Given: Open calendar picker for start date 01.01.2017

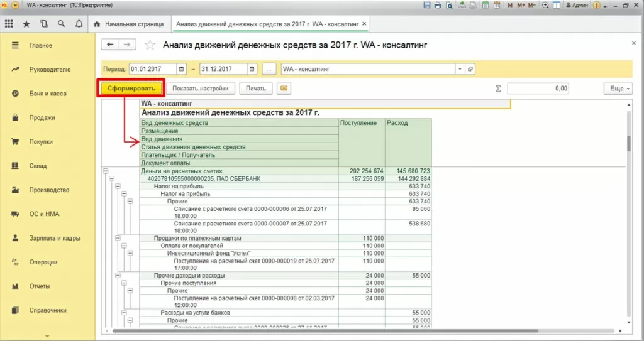Looking at the screenshot, I should 182,69.
